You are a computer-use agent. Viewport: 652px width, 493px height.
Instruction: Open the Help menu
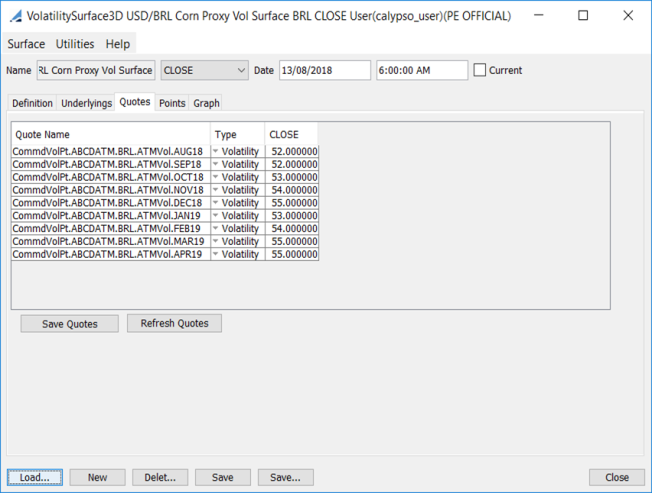click(x=118, y=44)
